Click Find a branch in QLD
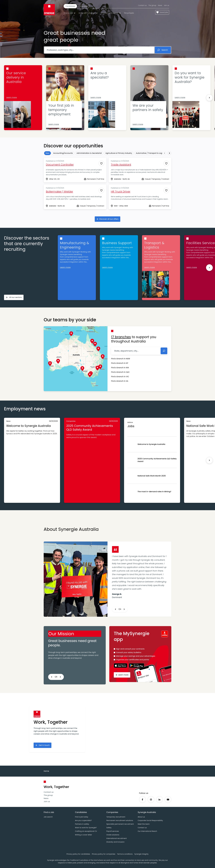Viewport: 215px width, 868px height. click(120, 372)
